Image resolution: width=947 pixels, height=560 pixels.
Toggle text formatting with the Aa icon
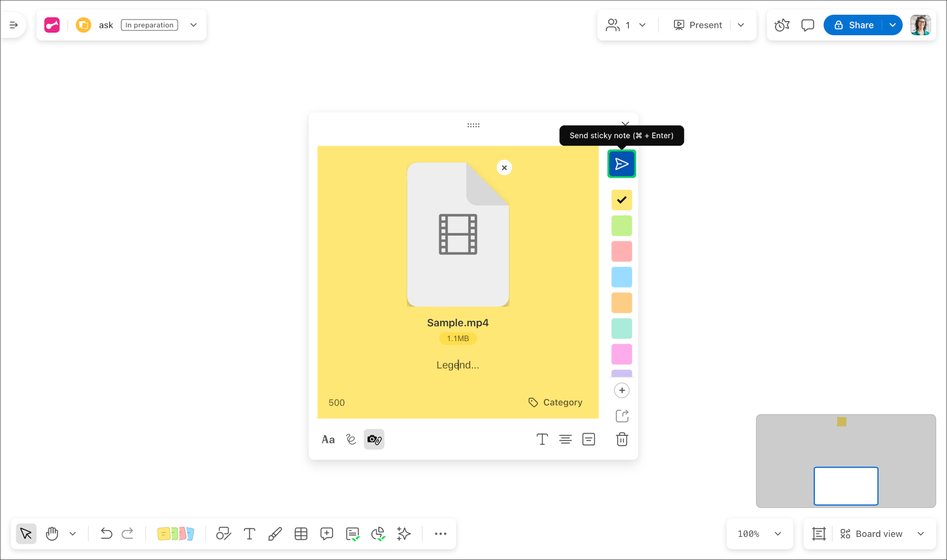pyautogui.click(x=328, y=439)
